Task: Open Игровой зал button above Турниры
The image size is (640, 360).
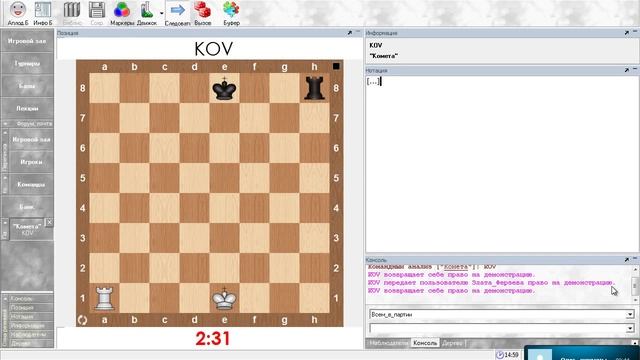Action: (x=27, y=41)
